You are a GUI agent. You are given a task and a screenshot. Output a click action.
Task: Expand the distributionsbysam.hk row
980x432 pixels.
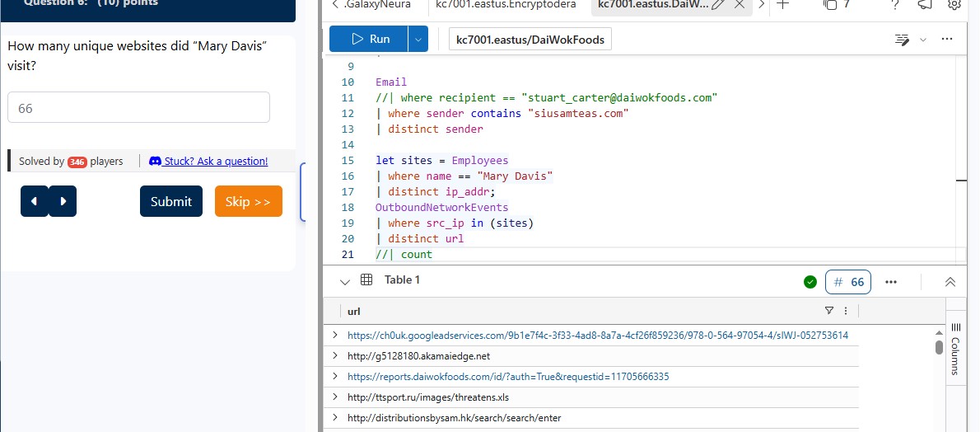coord(335,418)
